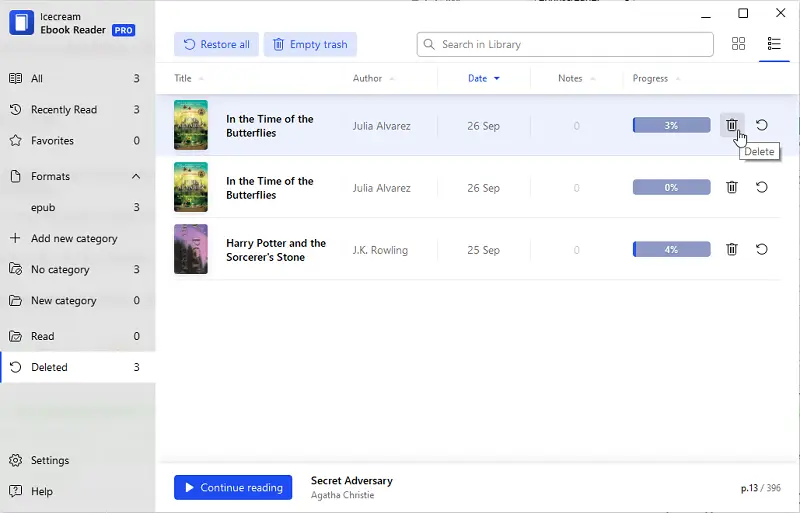Click Empty trash button
The width and height of the screenshot is (800, 513).
click(310, 44)
